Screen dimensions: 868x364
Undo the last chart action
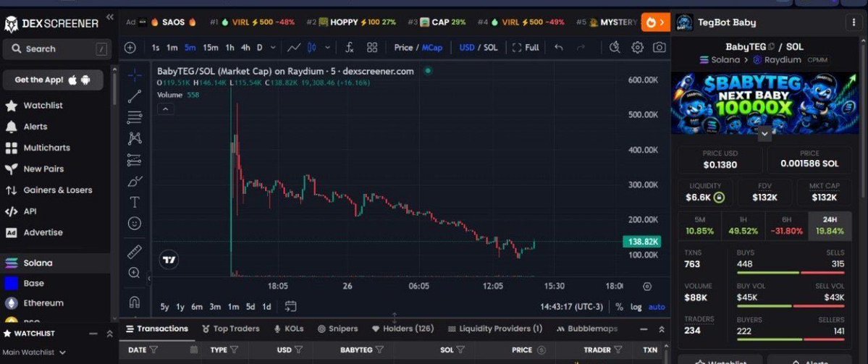[x=559, y=48]
